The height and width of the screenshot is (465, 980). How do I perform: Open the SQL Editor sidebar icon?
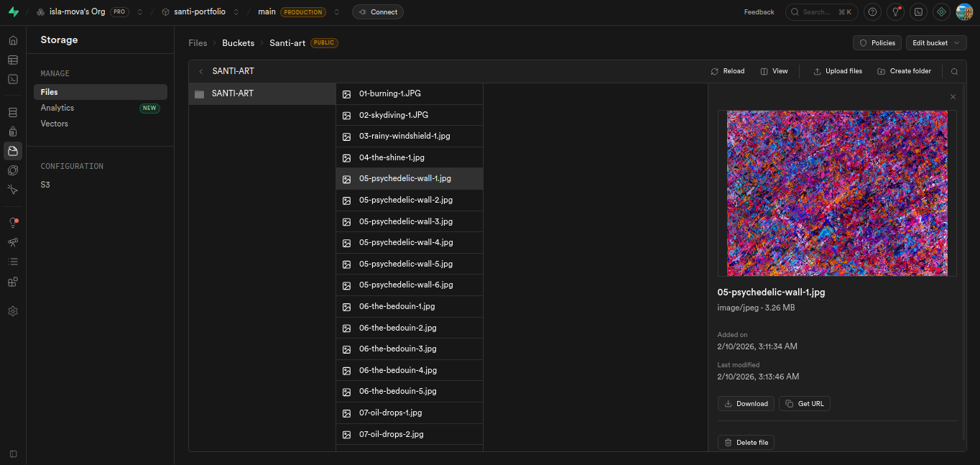tap(13, 79)
